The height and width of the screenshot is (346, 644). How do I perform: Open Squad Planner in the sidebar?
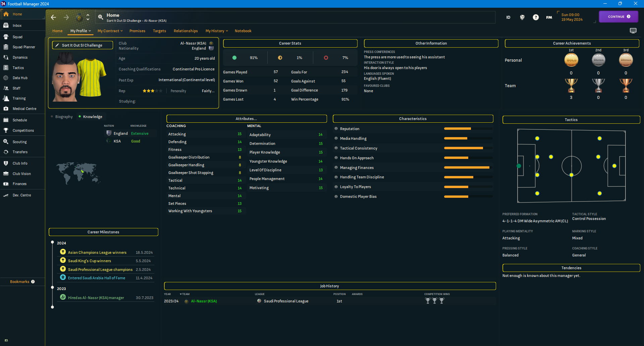click(x=23, y=47)
